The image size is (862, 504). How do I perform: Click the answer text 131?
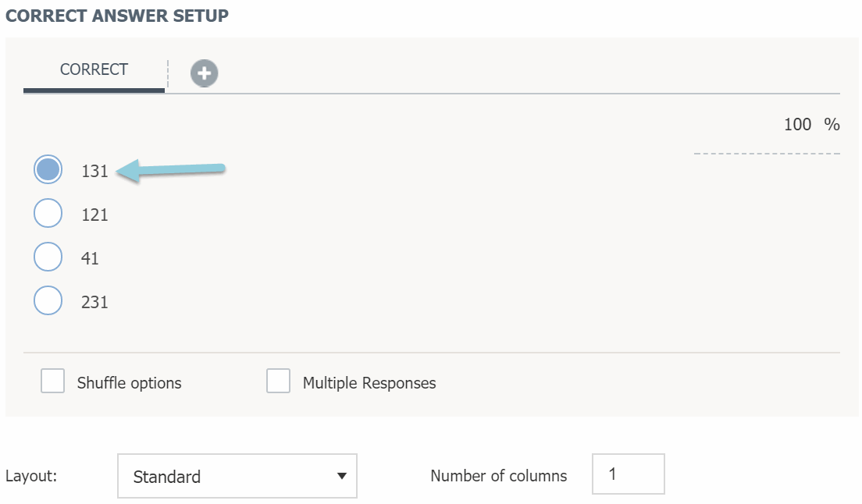click(x=94, y=171)
